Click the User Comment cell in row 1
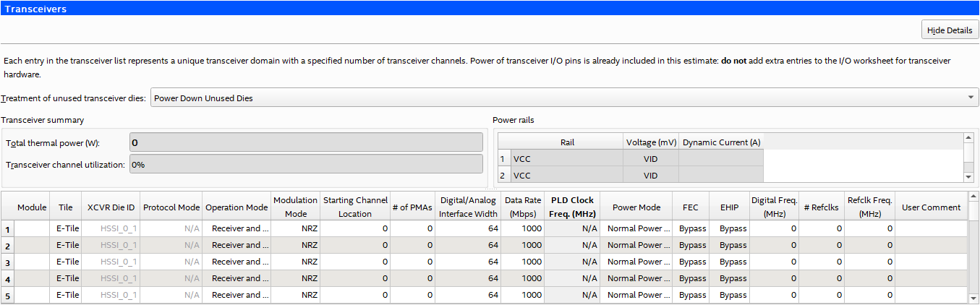The height and width of the screenshot is (305, 980). tap(931, 228)
